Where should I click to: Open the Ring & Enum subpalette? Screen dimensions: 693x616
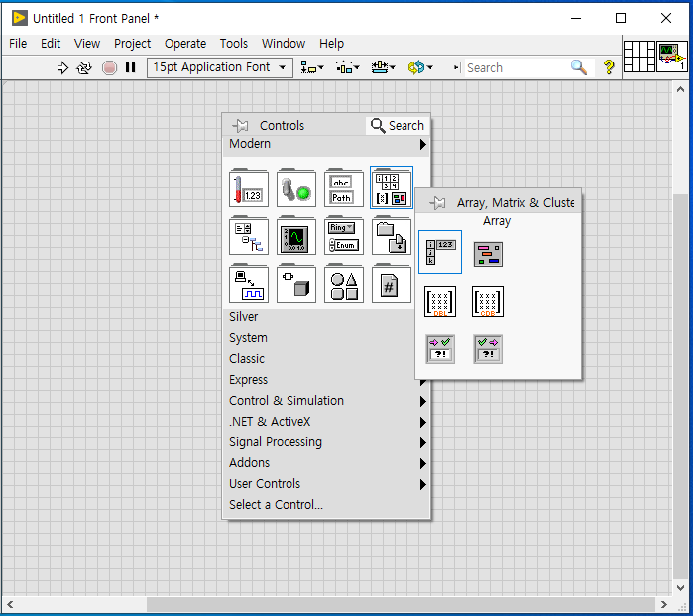[x=344, y=236]
